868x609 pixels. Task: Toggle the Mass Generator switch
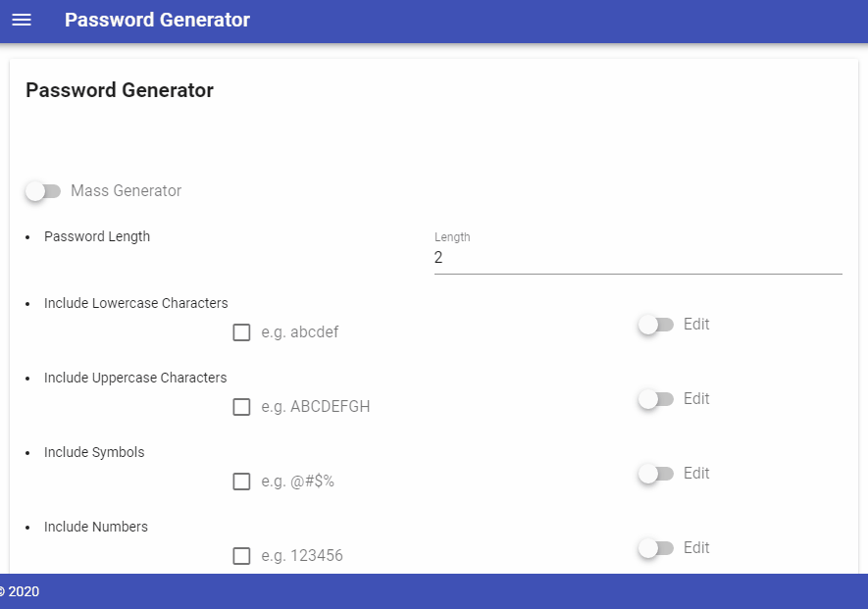[43, 191]
